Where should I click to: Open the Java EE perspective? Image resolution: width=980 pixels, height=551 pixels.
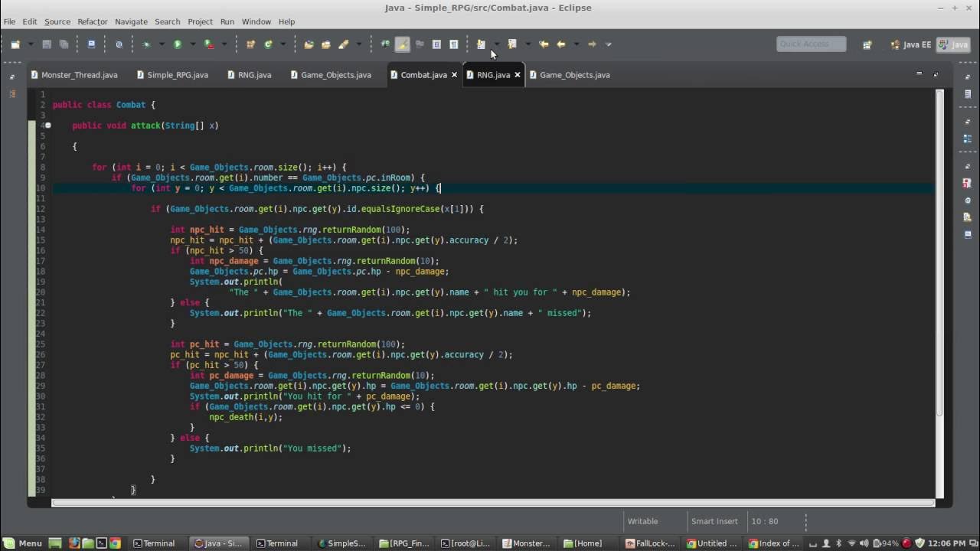(910, 44)
